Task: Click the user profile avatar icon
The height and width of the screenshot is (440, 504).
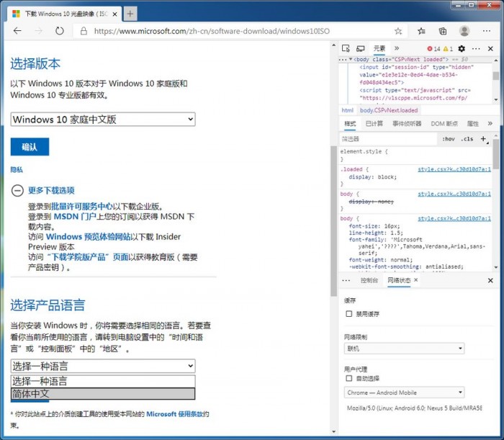Action: click(x=464, y=31)
